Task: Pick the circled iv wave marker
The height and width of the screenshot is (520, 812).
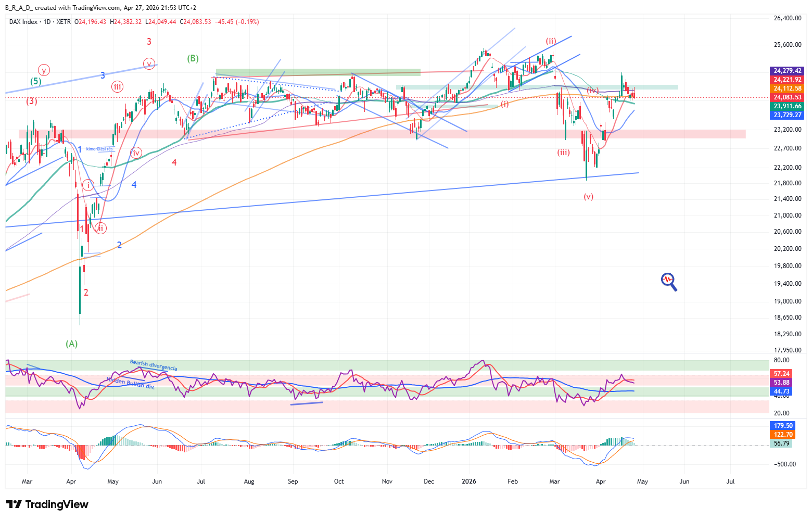Action: pyautogui.click(x=136, y=153)
